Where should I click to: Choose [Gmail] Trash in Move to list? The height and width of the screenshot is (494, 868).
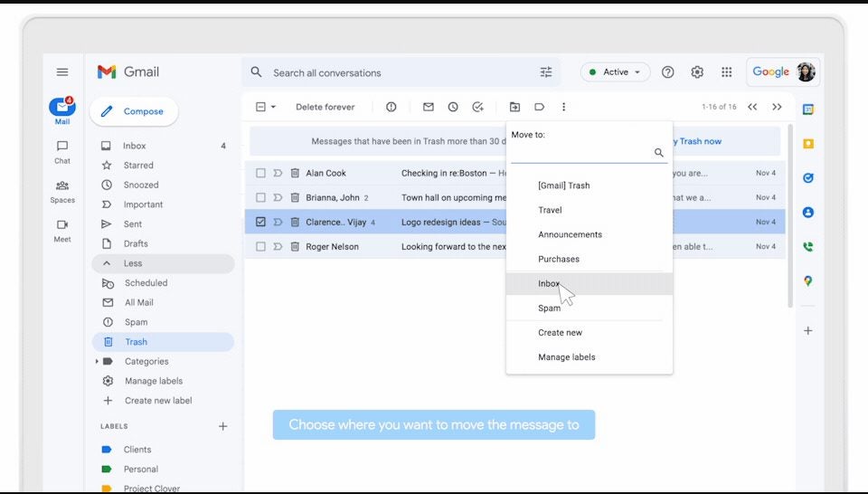click(x=590, y=185)
